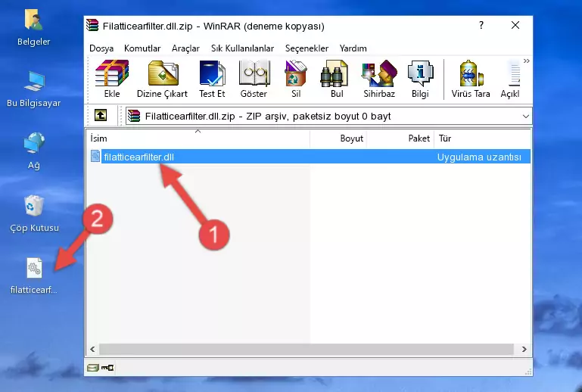Expand the toolbar overflow chevron
This screenshot has height=392, width=582.
526,61
